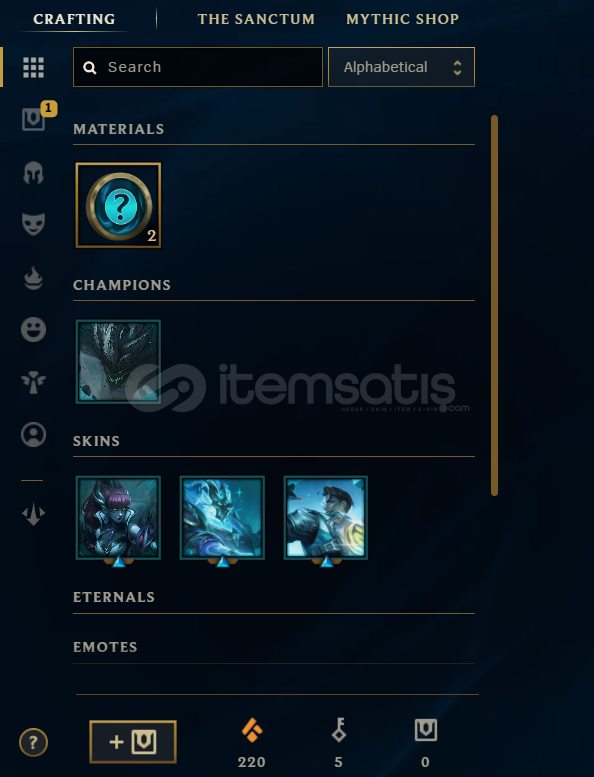Select the dark champion shard thumbnail
This screenshot has height=777, width=594.
[118, 361]
